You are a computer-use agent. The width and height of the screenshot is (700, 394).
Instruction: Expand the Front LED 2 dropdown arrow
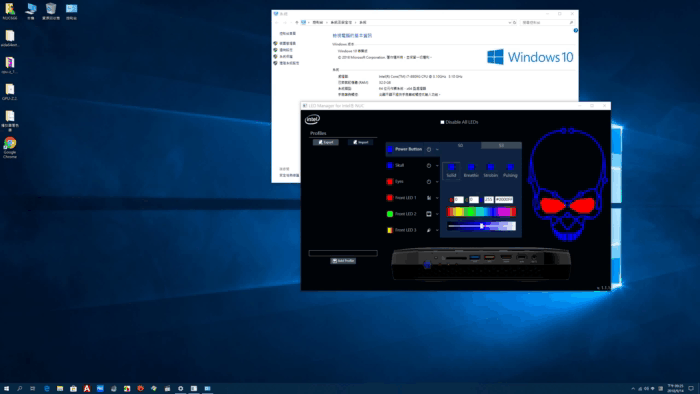[x=437, y=214]
